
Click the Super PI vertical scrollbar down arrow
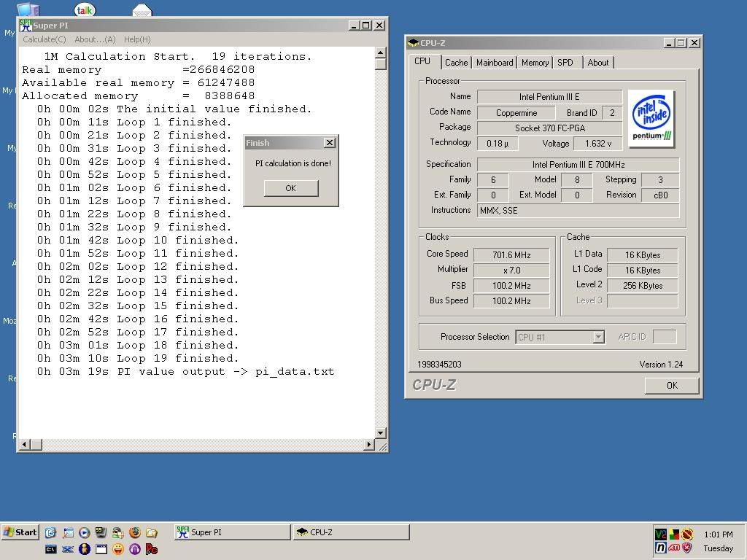(381, 433)
